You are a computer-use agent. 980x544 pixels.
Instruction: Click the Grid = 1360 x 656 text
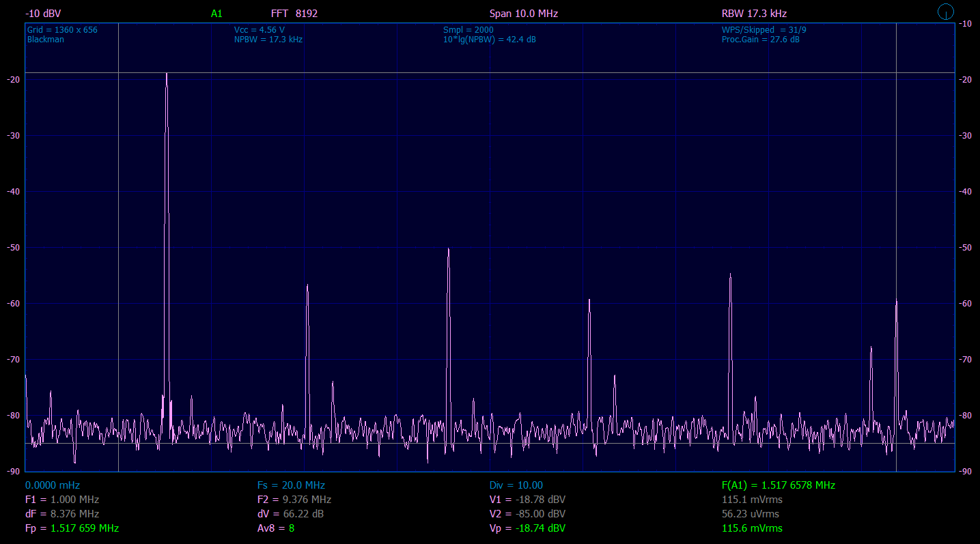(x=62, y=30)
